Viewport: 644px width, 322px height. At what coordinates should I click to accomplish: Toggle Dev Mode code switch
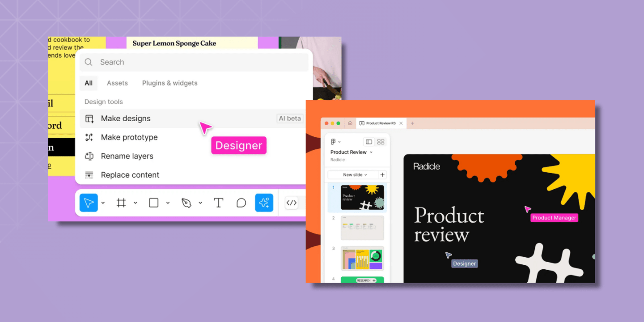292,203
